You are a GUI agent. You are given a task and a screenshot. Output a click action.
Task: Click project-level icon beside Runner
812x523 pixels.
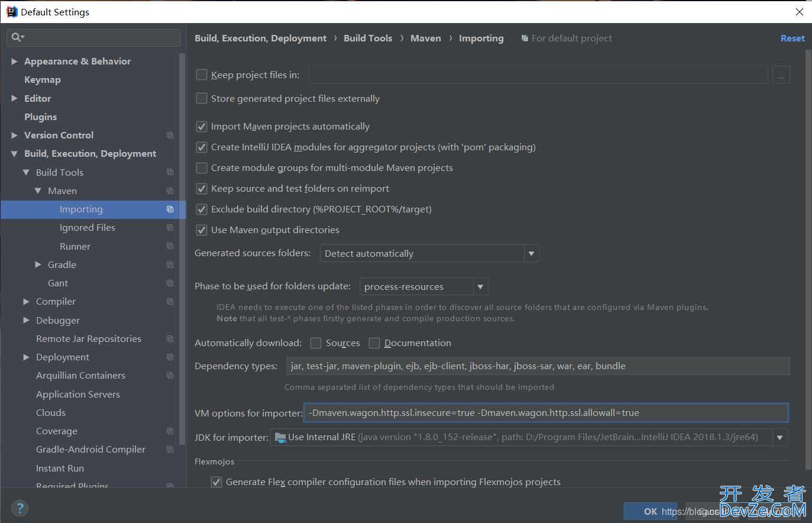(x=170, y=246)
